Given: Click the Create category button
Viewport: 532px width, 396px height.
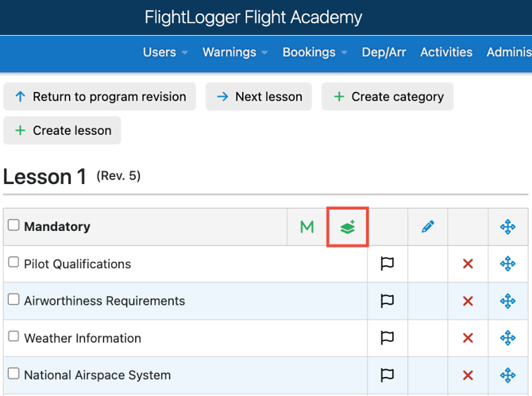Looking at the screenshot, I should [x=387, y=97].
